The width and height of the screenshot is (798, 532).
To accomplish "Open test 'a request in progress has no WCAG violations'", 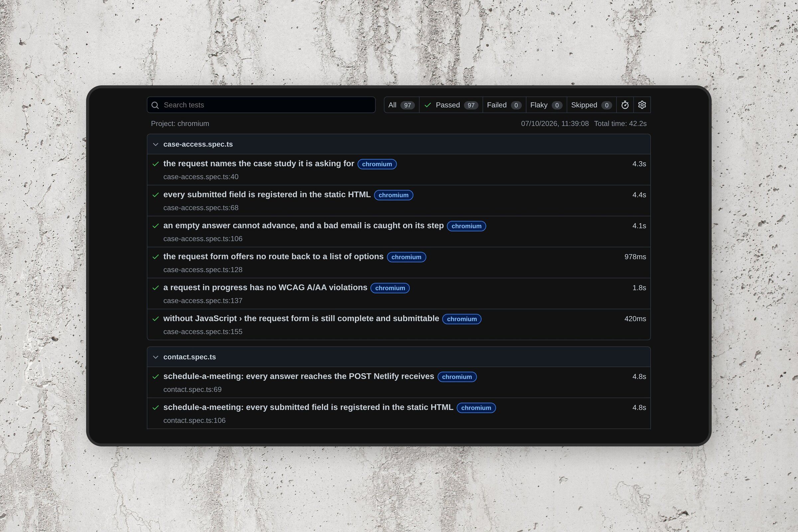I will coord(265,287).
